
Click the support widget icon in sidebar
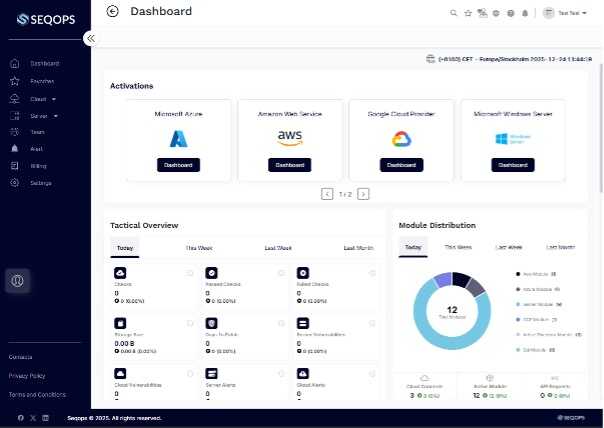coord(17,280)
